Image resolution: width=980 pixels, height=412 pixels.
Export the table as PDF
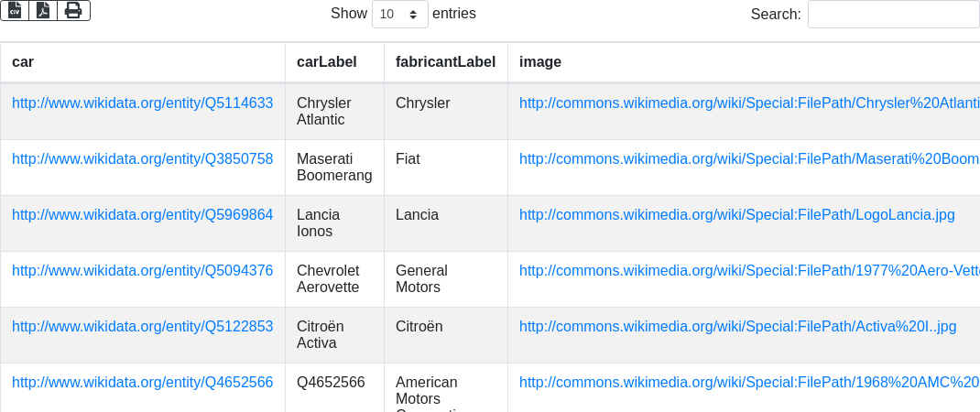(x=43, y=10)
